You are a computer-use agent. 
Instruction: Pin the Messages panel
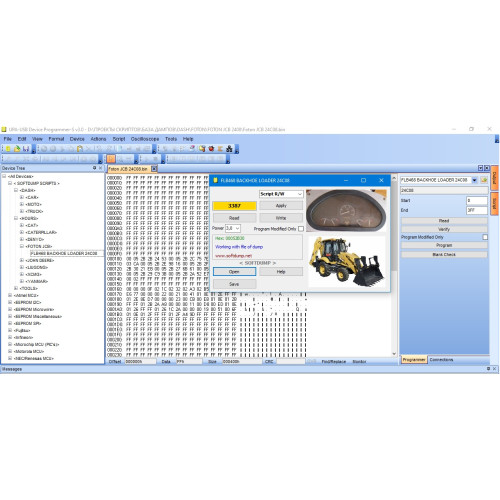(x=488, y=369)
